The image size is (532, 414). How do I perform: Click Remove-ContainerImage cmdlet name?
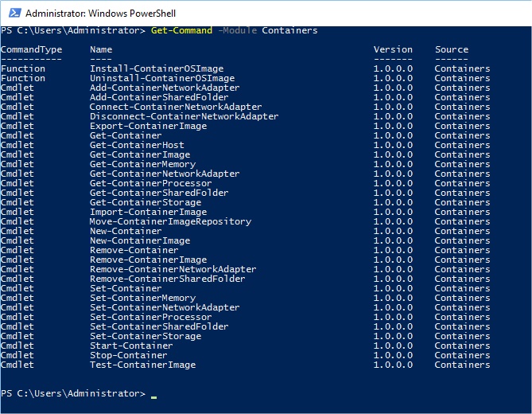pyautogui.click(x=148, y=260)
